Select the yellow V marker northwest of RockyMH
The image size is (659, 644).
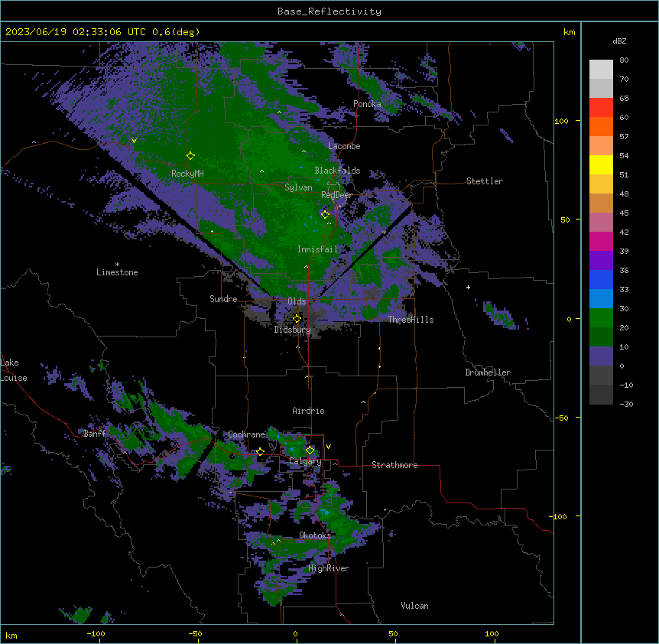134,141
